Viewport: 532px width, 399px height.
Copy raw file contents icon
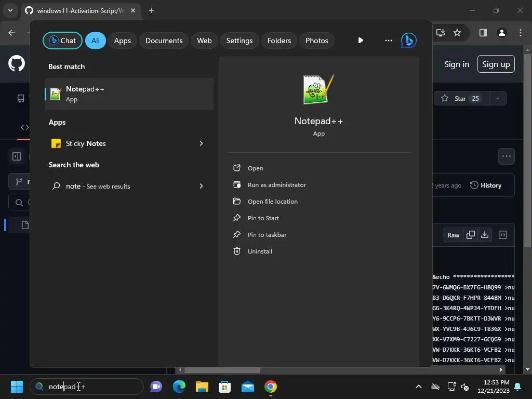pyautogui.click(x=470, y=235)
